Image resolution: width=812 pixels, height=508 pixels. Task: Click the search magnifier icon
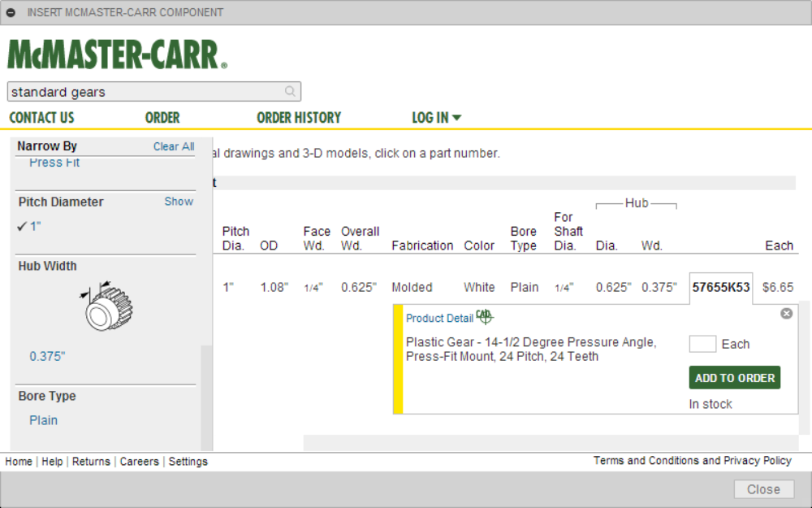pyautogui.click(x=290, y=92)
